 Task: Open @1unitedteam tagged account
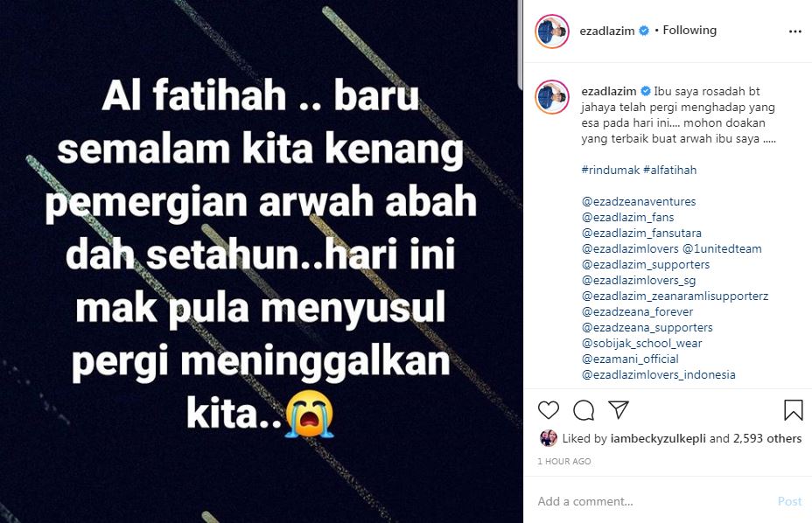pyautogui.click(x=722, y=248)
